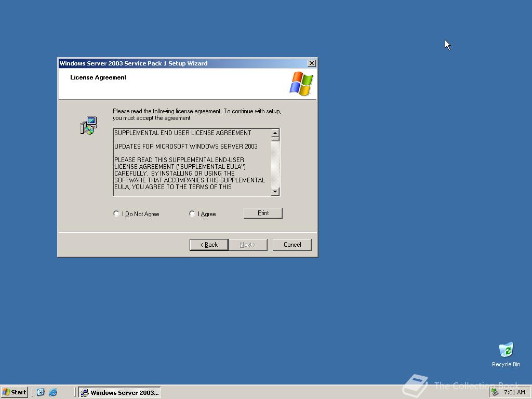Cancel the Service Pack setup

coord(292,245)
